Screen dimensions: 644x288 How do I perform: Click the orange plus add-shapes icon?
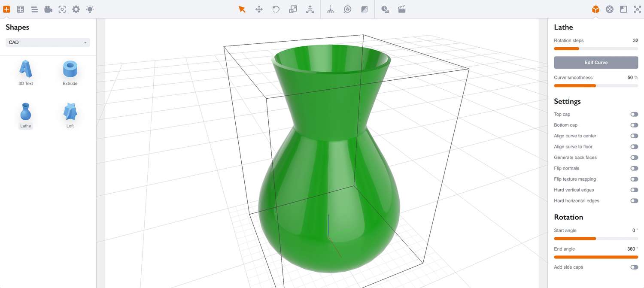click(6, 9)
